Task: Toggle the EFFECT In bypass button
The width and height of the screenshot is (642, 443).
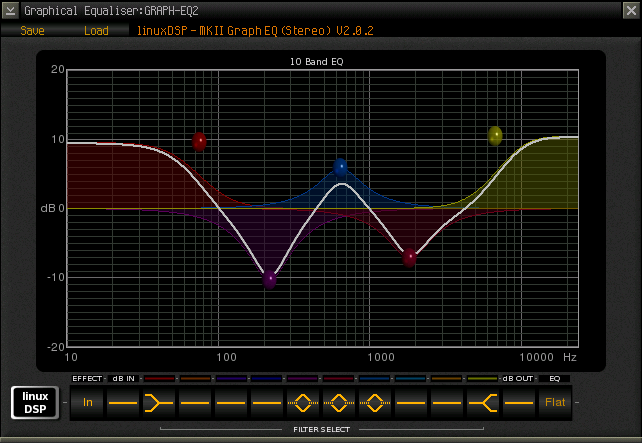Action: (x=87, y=403)
